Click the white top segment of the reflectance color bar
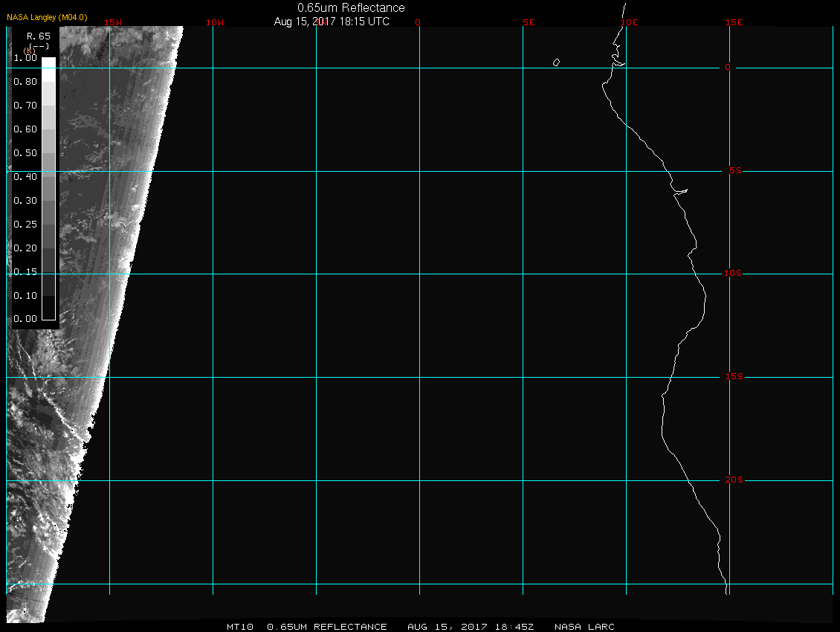The width and height of the screenshot is (840, 632). click(x=48, y=63)
